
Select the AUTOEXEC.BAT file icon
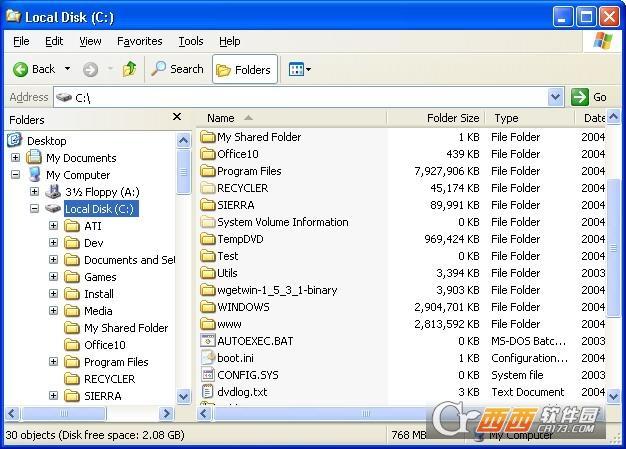208,341
